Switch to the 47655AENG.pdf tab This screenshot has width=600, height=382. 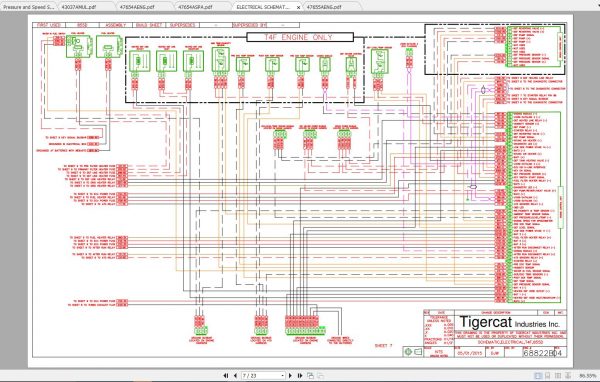324,7
